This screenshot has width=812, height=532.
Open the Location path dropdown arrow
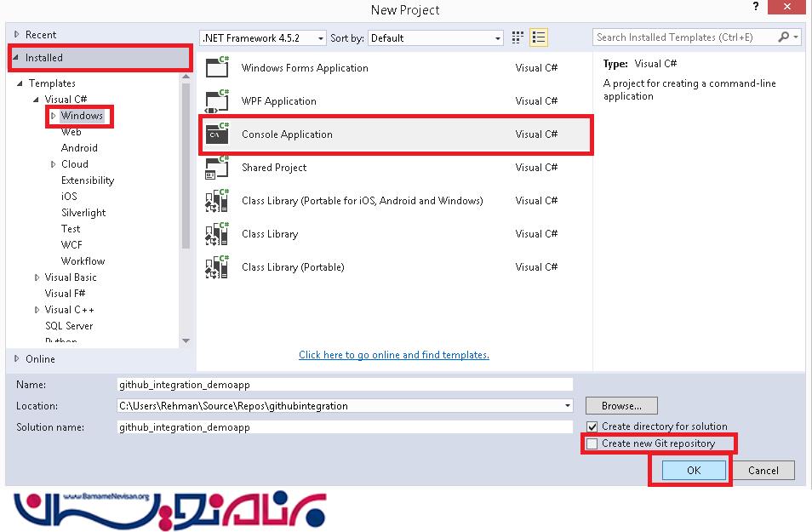pyautogui.click(x=568, y=406)
